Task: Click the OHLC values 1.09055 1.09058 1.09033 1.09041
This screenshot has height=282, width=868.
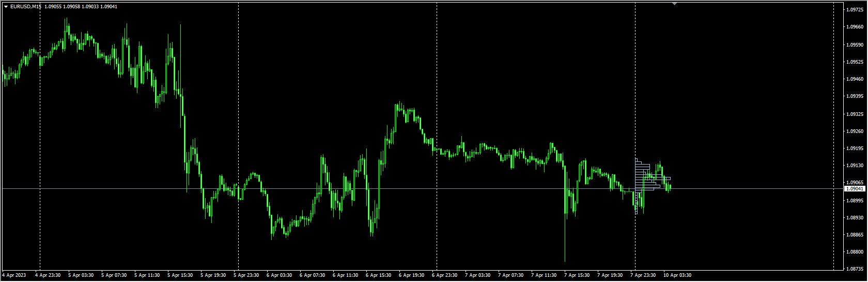Action: click(x=81, y=7)
